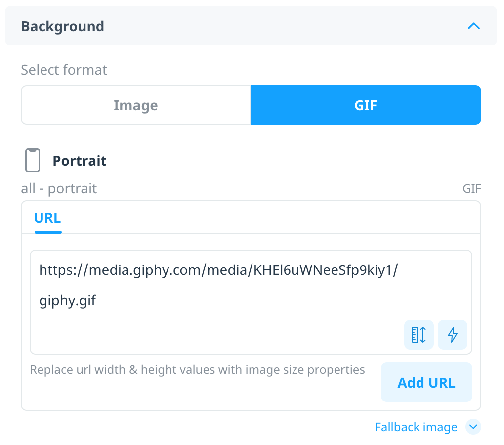Click the blue underline beneath URL tab
This screenshot has width=504, height=445.
pyautogui.click(x=48, y=232)
